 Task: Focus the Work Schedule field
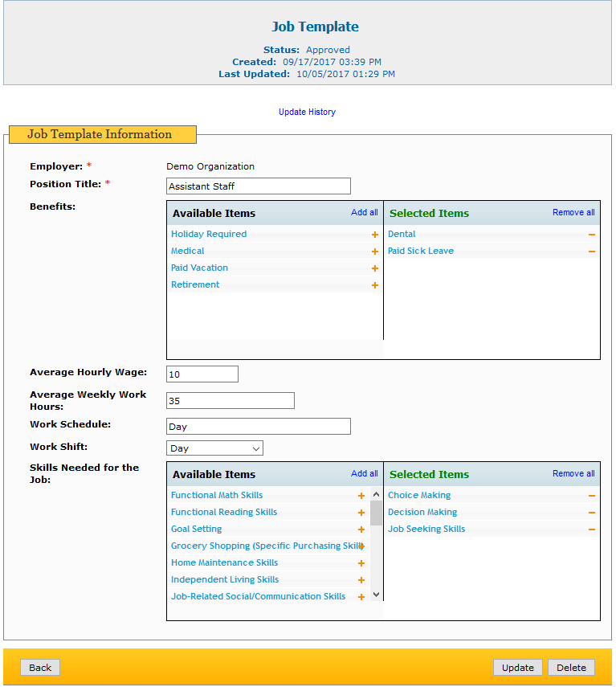coord(259,427)
